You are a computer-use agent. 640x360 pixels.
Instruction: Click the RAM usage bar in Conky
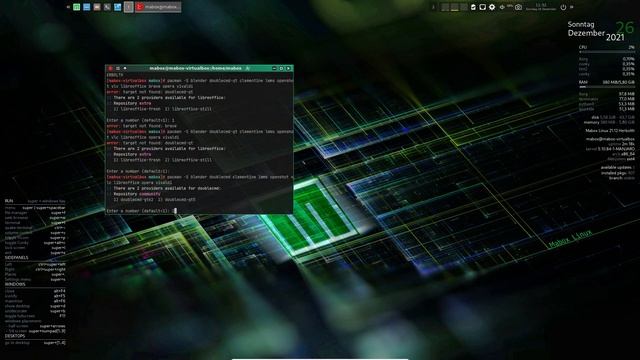click(607, 87)
